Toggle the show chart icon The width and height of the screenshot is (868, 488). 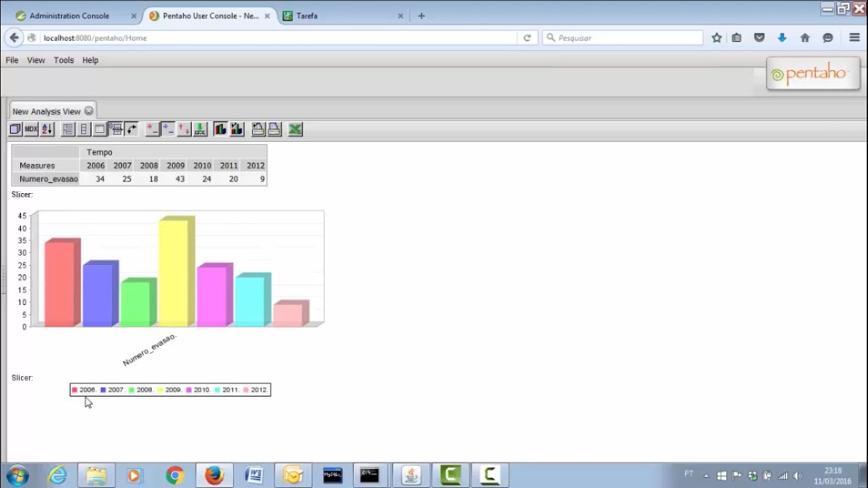click(220, 129)
